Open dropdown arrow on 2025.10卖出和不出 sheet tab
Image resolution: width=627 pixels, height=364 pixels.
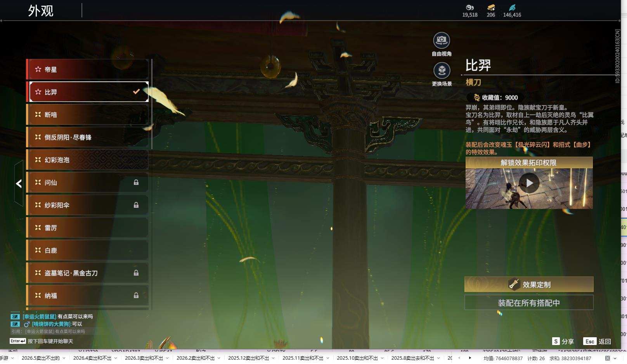coord(382,358)
